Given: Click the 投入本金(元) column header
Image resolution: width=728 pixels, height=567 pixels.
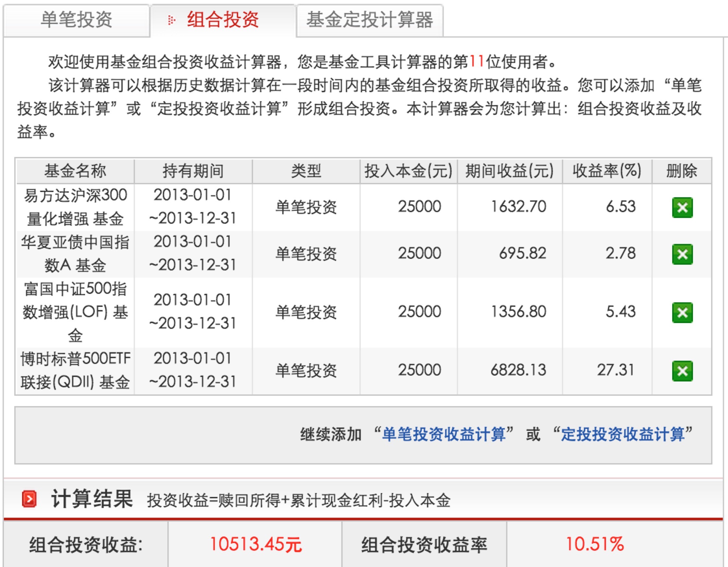Looking at the screenshot, I should tap(408, 171).
